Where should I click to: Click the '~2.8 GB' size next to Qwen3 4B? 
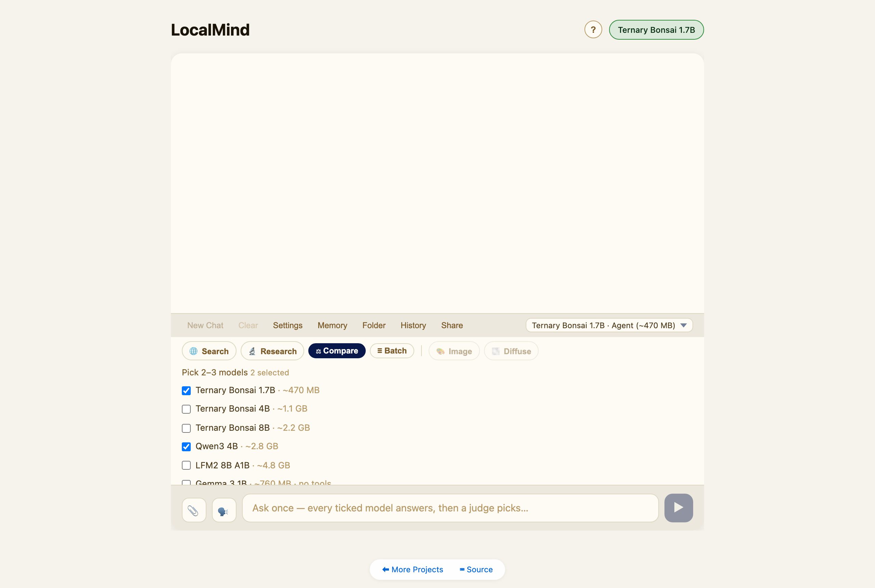[262, 446]
